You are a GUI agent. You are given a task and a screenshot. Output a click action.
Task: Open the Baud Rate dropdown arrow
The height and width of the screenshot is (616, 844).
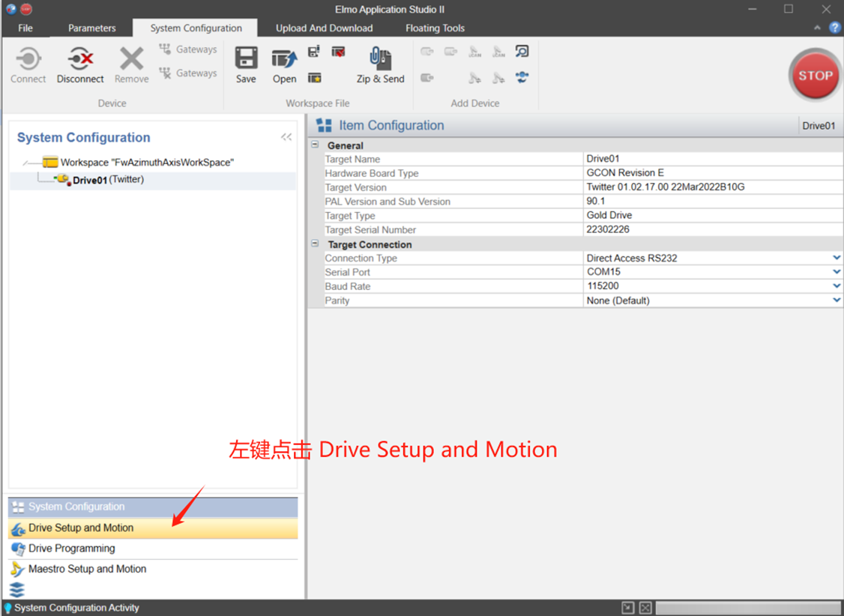click(x=837, y=286)
